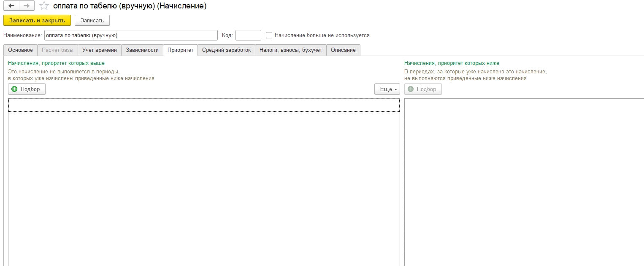Click the greyed Подбор button for lower-priority accruals
The height and width of the screenshot is (266, 644).
click(x=423, y=89)
